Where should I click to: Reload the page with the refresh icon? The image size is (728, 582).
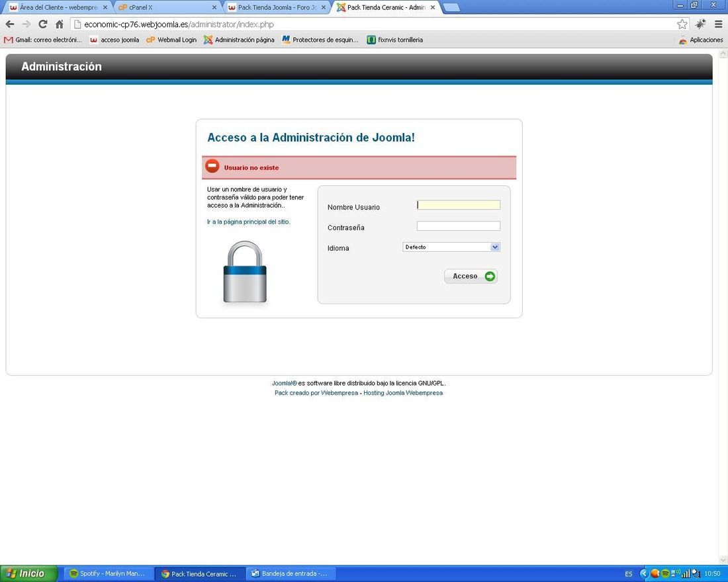point(43,24)
